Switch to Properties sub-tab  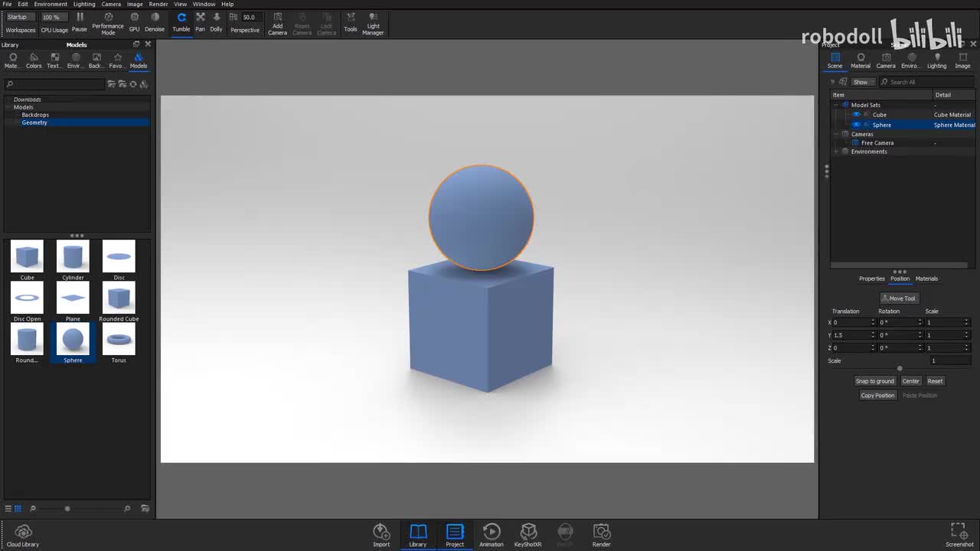point(871,279)
